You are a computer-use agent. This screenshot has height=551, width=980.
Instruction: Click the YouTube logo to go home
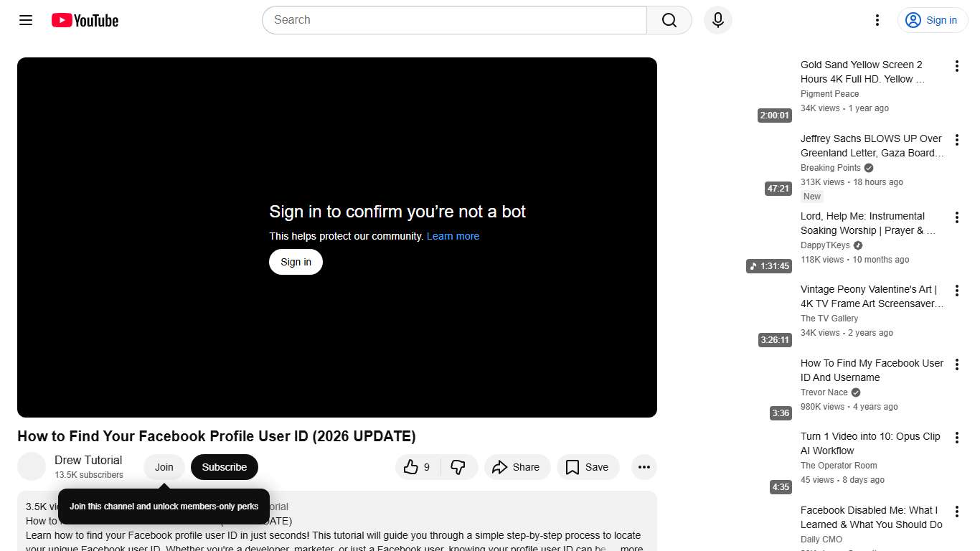[x=84, y=20]
